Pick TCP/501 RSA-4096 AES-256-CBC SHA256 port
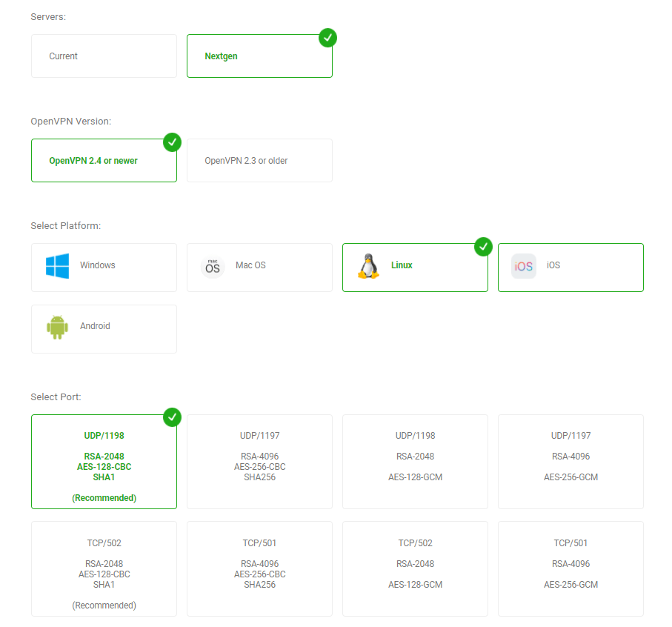This screenshot has height=627, width=672. (260, 569)
